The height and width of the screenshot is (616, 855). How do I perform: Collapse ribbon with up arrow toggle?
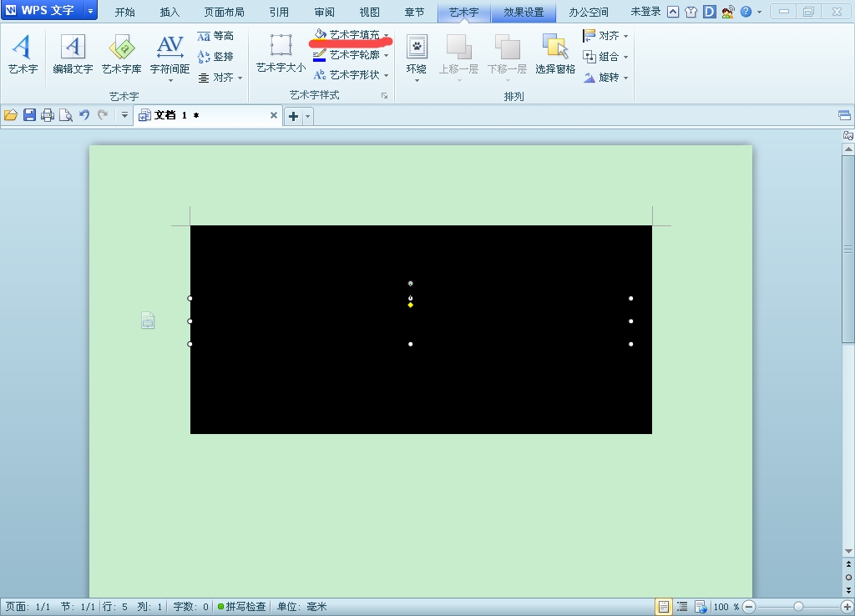tap(674, 12)
